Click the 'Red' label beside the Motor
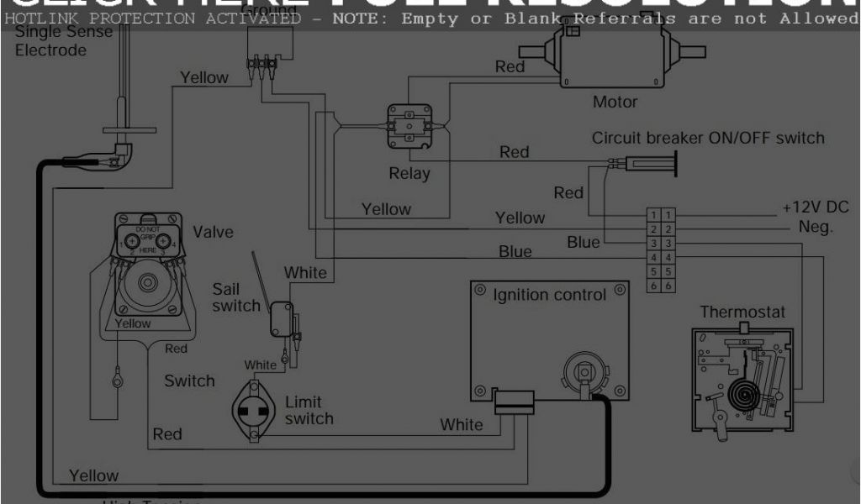 pos(510,66)
